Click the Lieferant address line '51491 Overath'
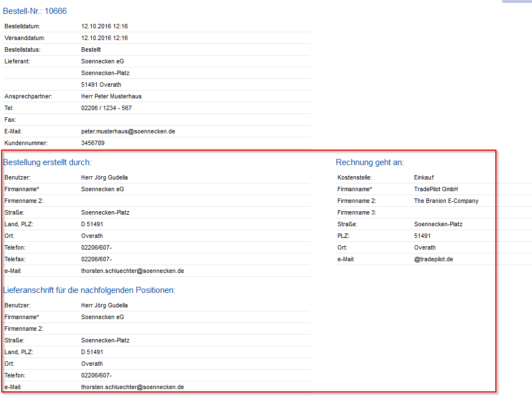The height and width of the screenshot is (398, 532). tap(101, 84)
